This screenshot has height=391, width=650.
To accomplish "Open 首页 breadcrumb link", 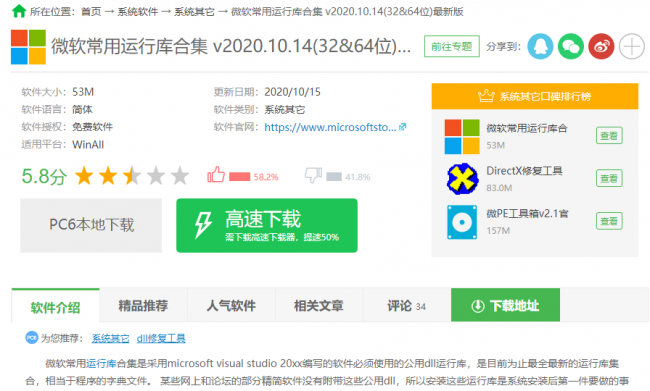I will click(x=91, y=12).
